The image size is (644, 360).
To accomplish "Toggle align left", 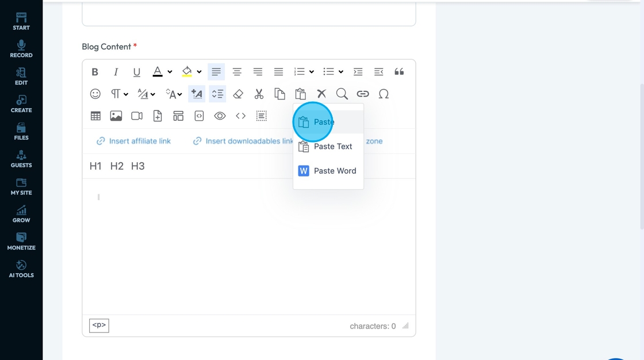I will (x=216, y=72).
